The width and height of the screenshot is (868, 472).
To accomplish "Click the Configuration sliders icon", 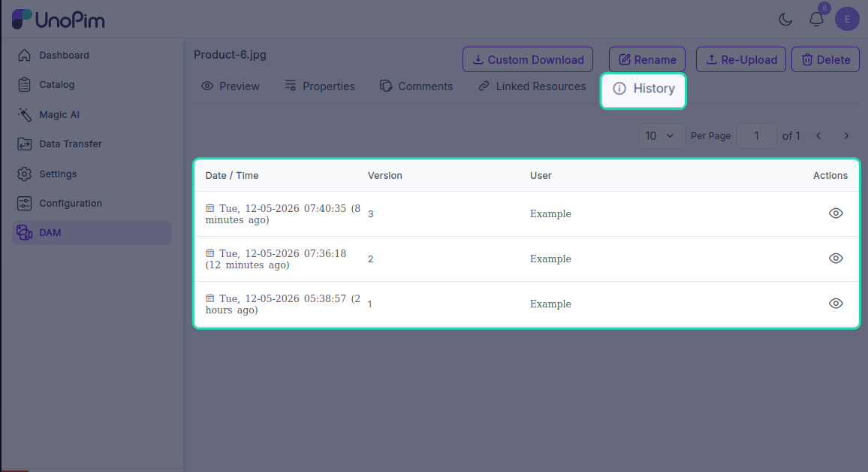I will pyautogui.click(x=24, y=204).
